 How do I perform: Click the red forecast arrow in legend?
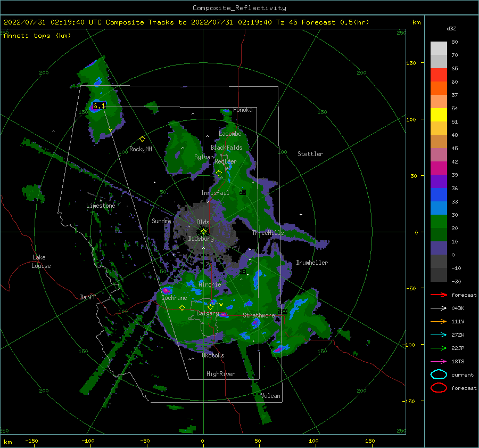click(x=439, y=295)
